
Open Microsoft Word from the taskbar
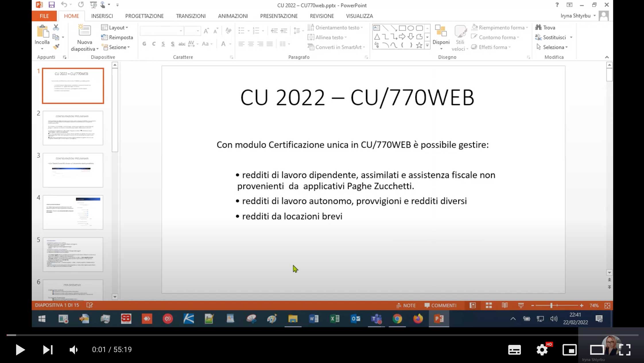pyautogui.click(x=314, y=319)
